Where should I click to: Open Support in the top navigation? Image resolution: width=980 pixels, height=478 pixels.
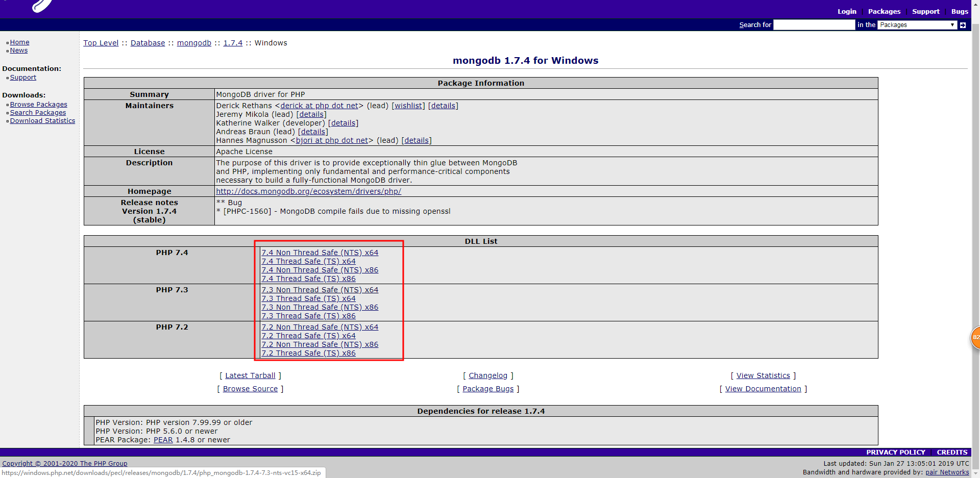[925, 11]
